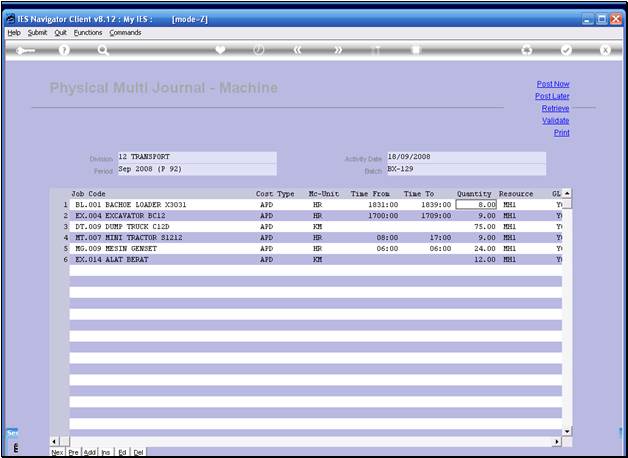Click Time From value 08:00
This screenshot has height=458, width=628.
tap(387, 238)
